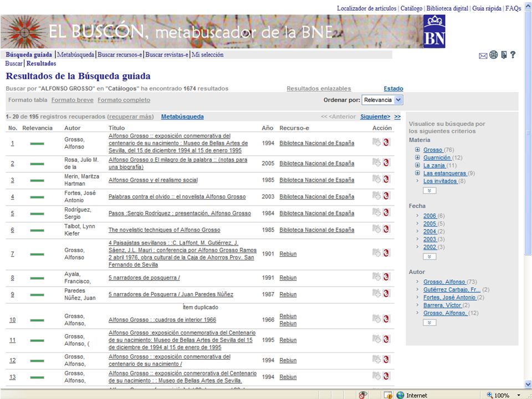Click the recuperar más link
Viewport: 532px width, 399px height.
131,117
